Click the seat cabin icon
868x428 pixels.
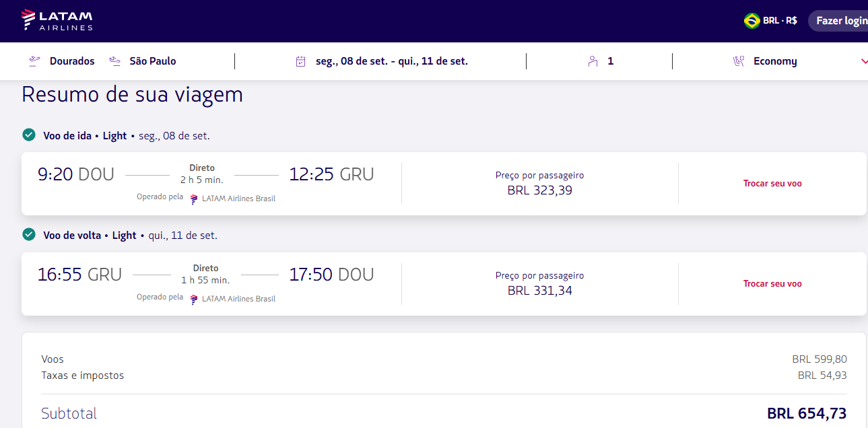tap(739, 61)
